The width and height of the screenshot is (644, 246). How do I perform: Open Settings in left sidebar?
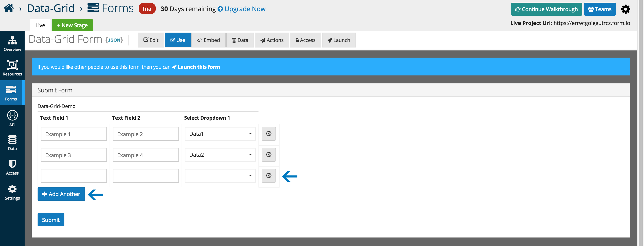coord(12,192)
